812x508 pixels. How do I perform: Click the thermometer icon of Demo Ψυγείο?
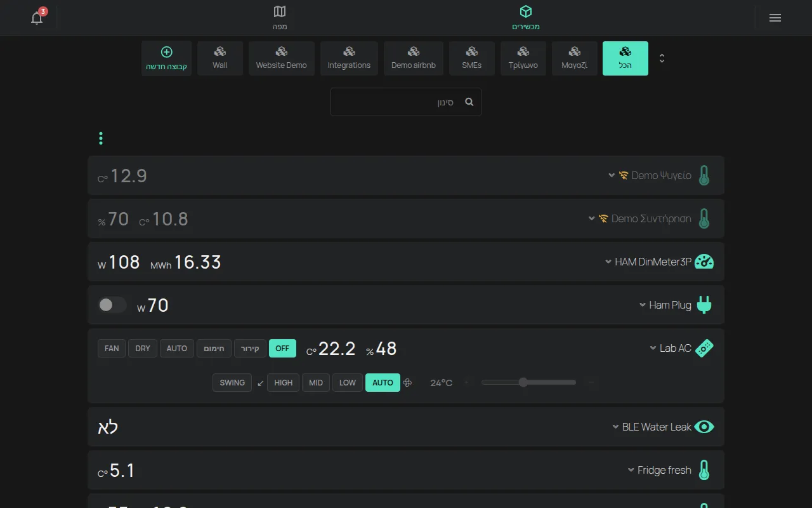[x=704, y=175]
